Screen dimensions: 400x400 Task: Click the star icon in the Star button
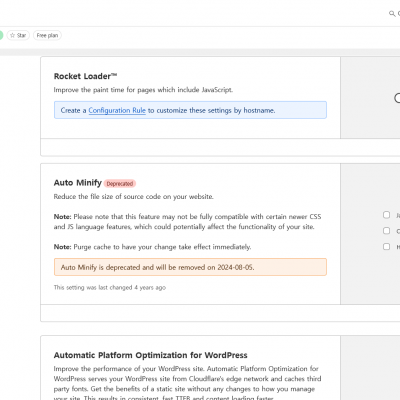click(x=13, y=35)
